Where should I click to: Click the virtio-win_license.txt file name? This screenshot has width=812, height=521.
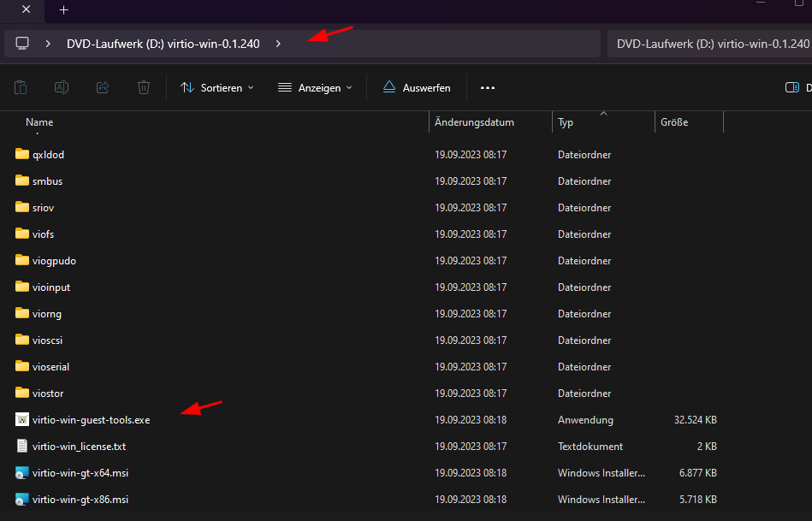(x=79, y=447)
